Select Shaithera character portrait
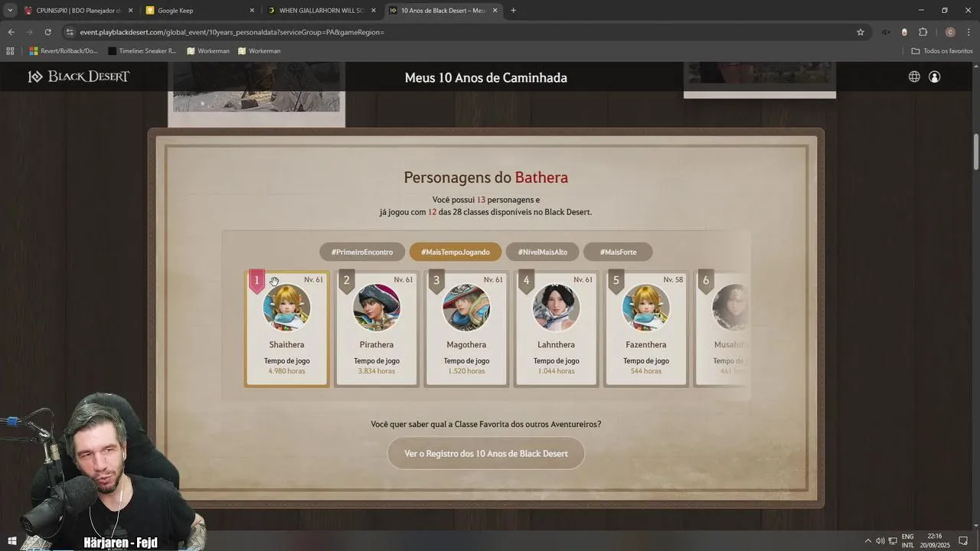Screen dimensions: 980x551 (x=287, y=308)
